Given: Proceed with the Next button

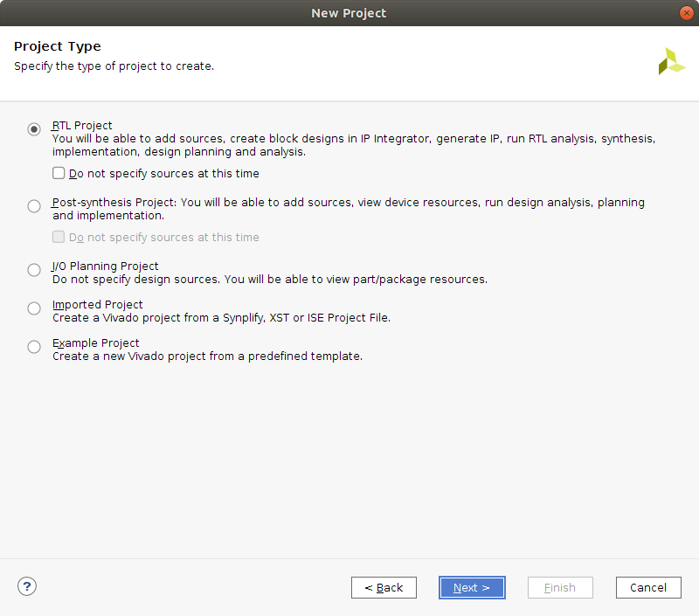Looking at the screenshot, I should [x=472, y=587].
